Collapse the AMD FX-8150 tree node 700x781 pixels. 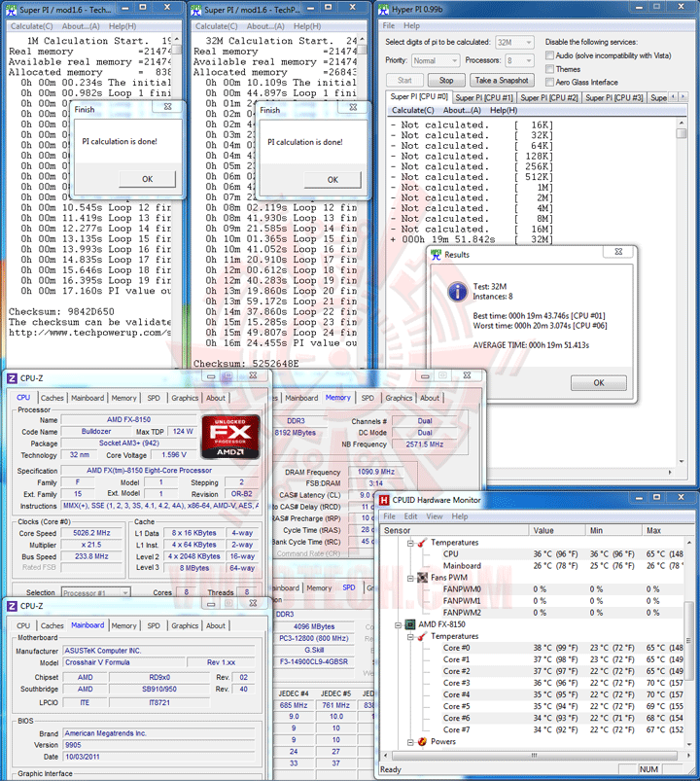pyautogui.click(x=398, y=624)
